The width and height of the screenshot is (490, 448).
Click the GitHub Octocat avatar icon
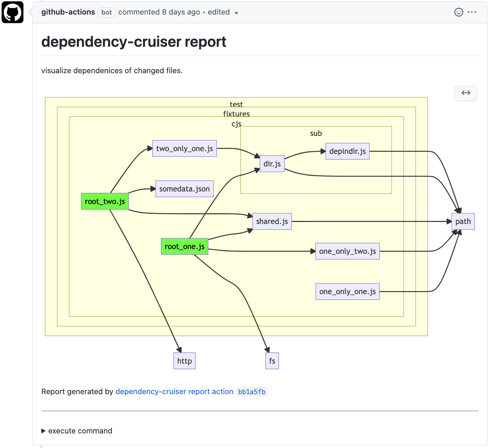tap(13, 12)
